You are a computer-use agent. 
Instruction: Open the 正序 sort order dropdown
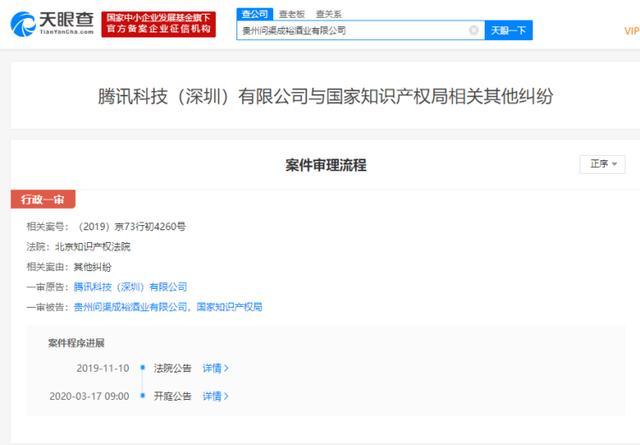click(602, 164)
